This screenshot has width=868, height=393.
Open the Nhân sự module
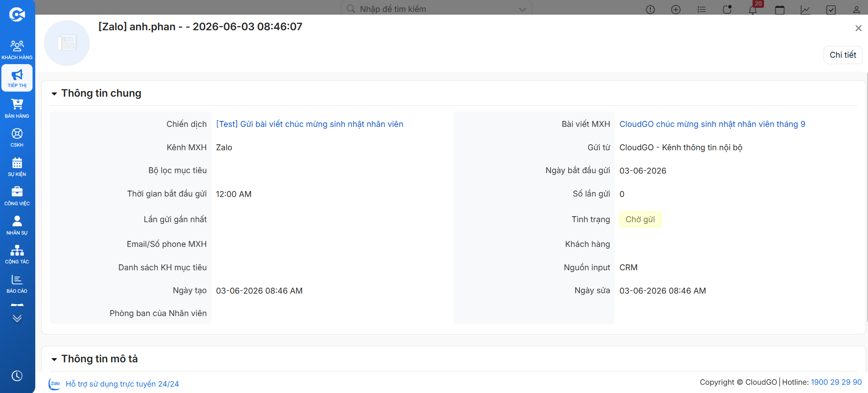[17, 225]
